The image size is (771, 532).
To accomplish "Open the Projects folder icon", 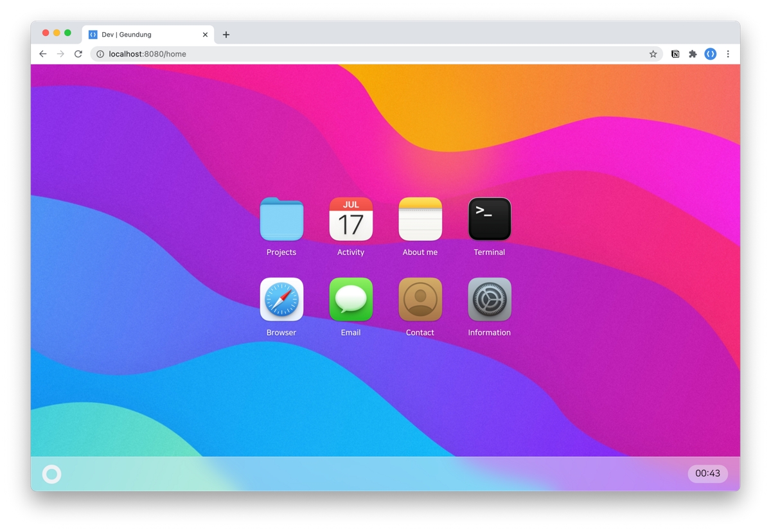I will coord(281,219).
